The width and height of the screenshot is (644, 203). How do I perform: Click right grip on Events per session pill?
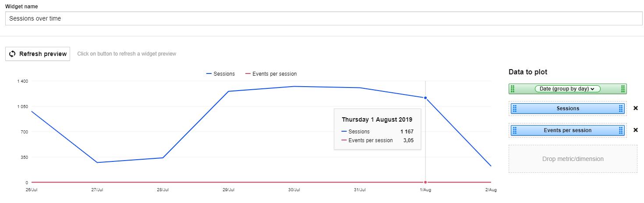point(620,130)
